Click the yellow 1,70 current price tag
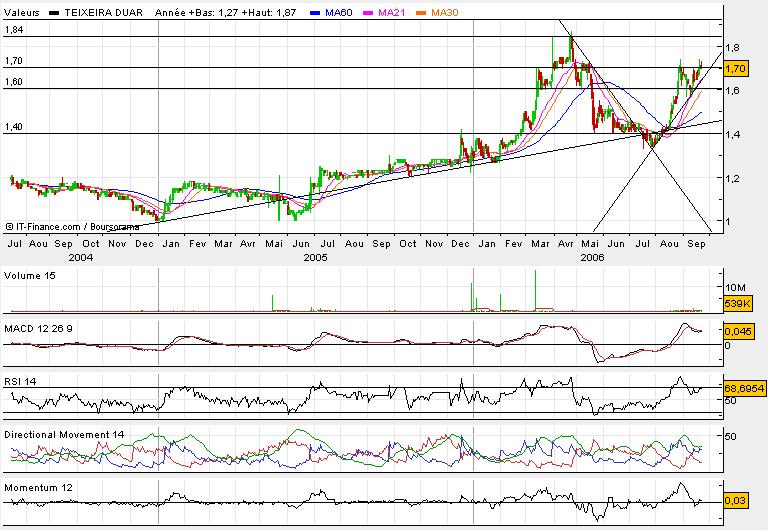The width and height of the screenshot is (768, 531). pos(735,69)
